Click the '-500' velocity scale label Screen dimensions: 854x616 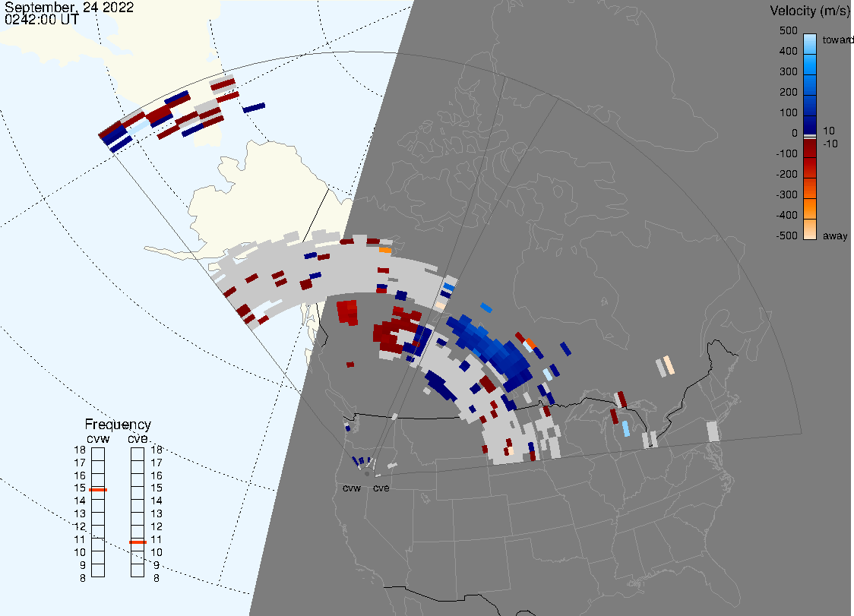coord(786,235)
